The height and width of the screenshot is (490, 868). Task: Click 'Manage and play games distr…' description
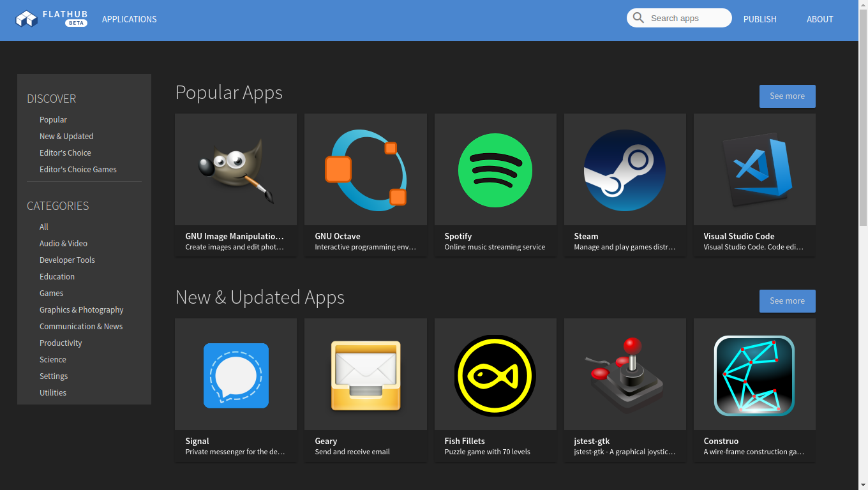click(624, 247)
